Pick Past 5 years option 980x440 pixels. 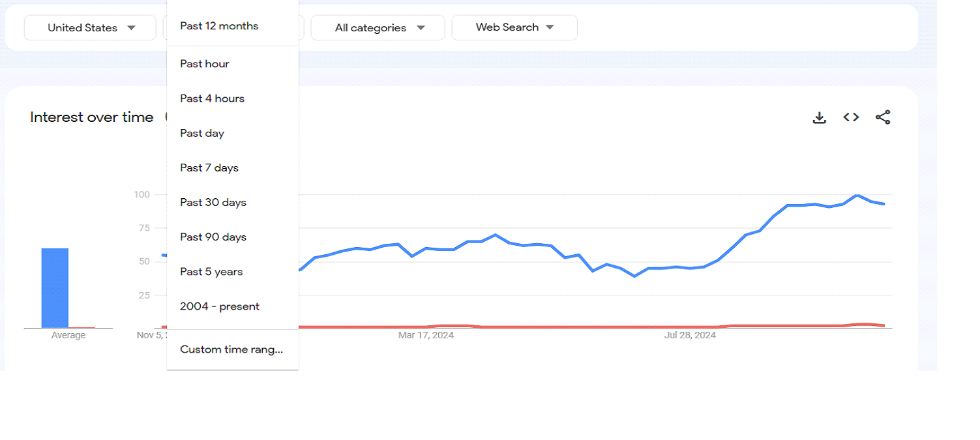point(211,271)
